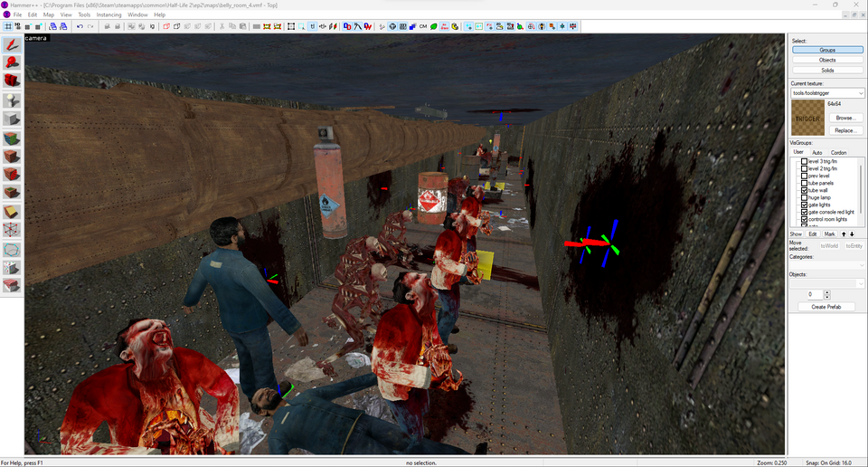Switch to the Cordon visgroups tab
The width and height of the screenshot is (868, 467).
[839, 152]
